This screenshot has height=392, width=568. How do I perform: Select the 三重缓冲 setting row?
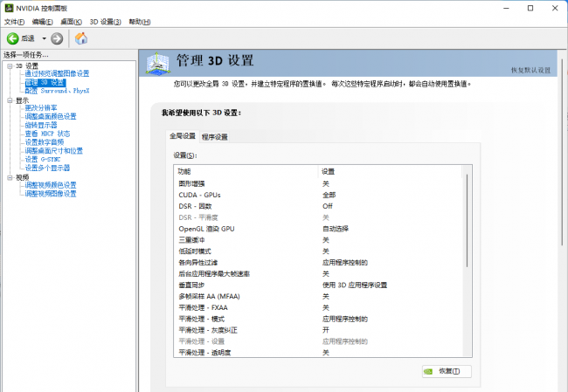[318, 240]
